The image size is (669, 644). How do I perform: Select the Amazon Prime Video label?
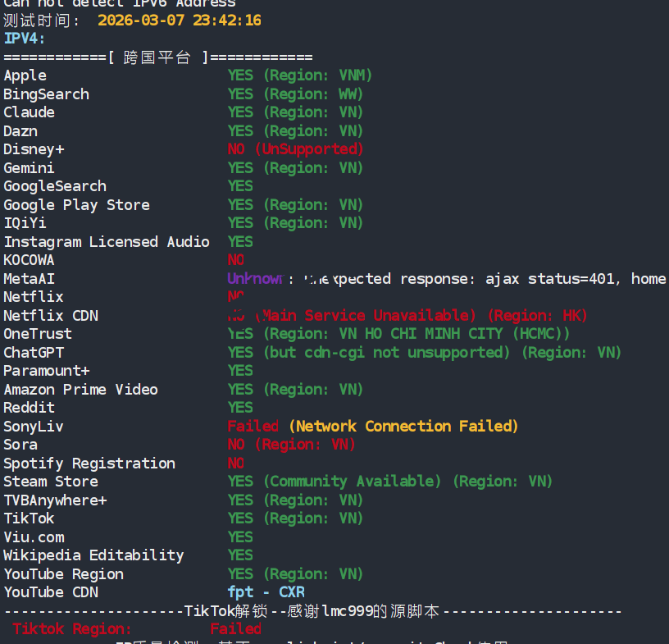click(x=81, y=390)
